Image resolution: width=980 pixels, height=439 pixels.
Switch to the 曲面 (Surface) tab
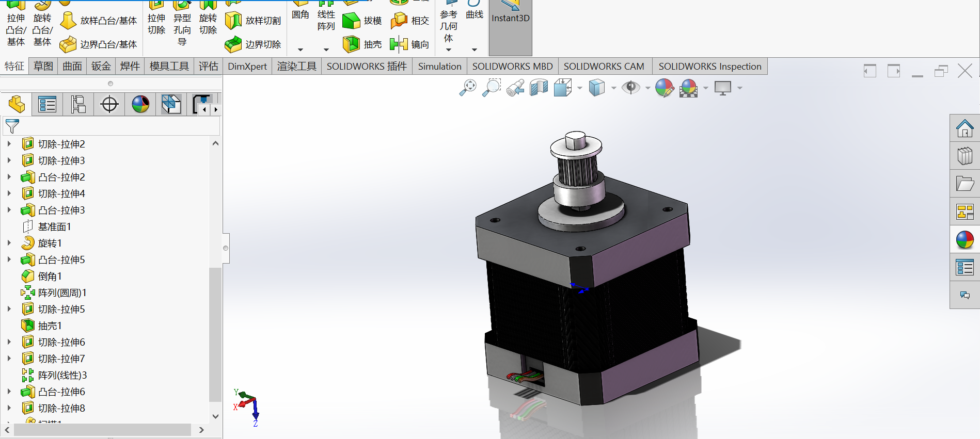(x=72, y=66)
